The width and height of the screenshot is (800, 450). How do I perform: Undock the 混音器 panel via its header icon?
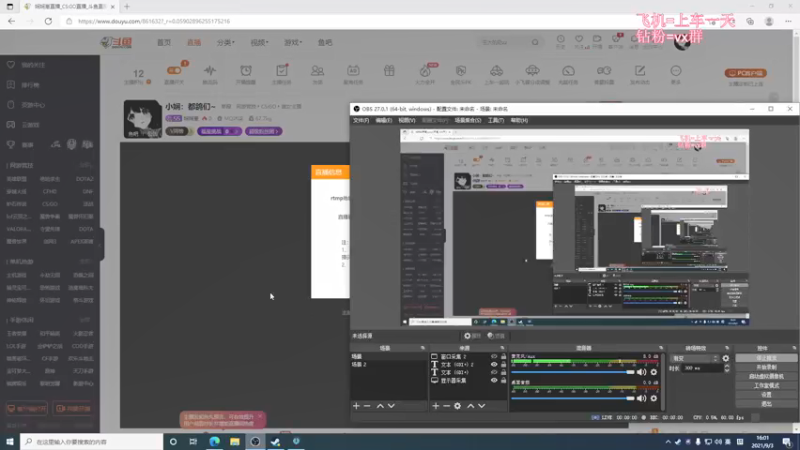pos(661,348)
